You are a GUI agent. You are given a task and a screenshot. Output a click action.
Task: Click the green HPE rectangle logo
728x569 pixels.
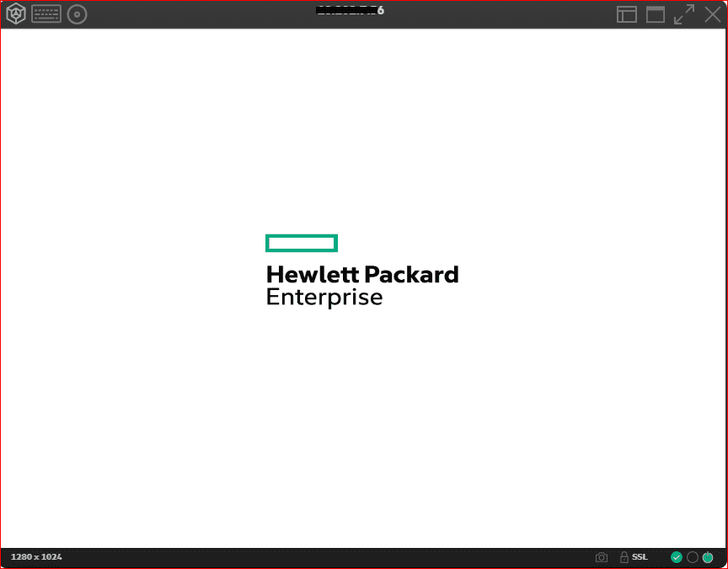[302, 244]
